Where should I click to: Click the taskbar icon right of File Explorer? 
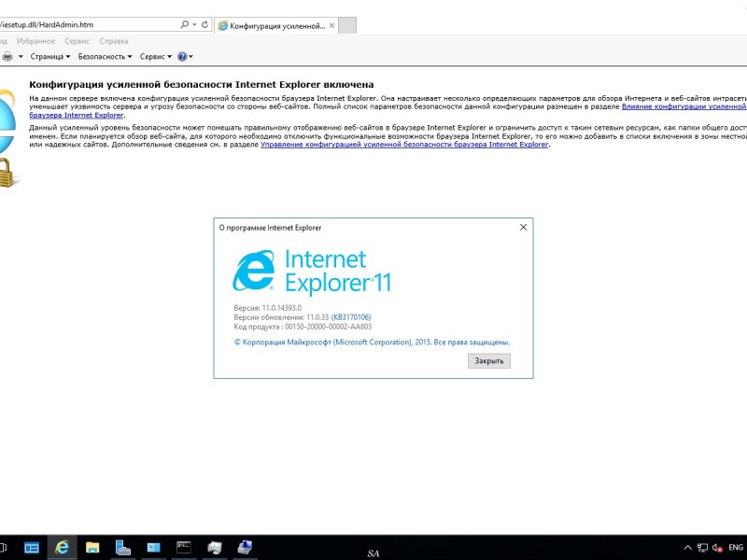123,548
